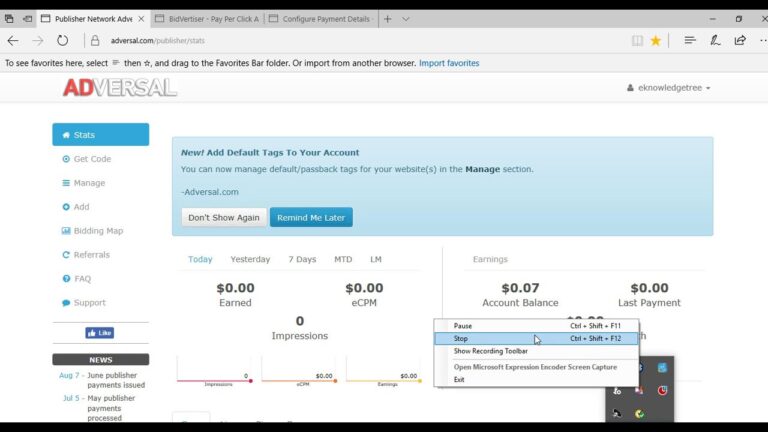This screenshot has height=432, width=768.
Task: Choose Pause from the context menu
Action: coord(463,326)
